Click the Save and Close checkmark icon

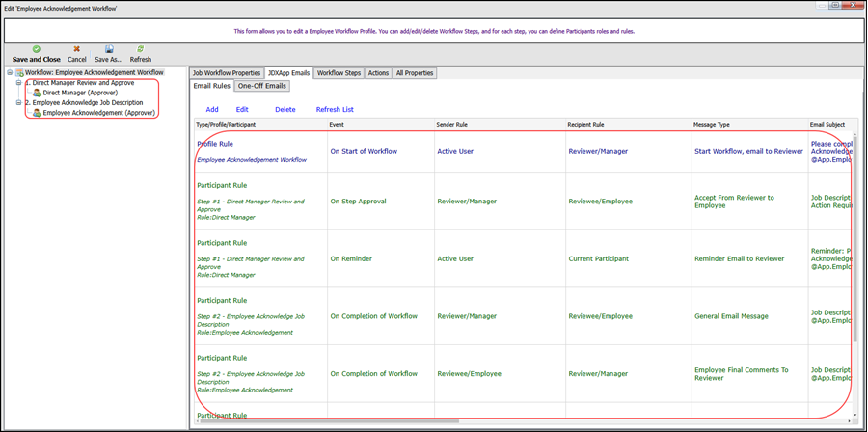(x=37, y=49)
